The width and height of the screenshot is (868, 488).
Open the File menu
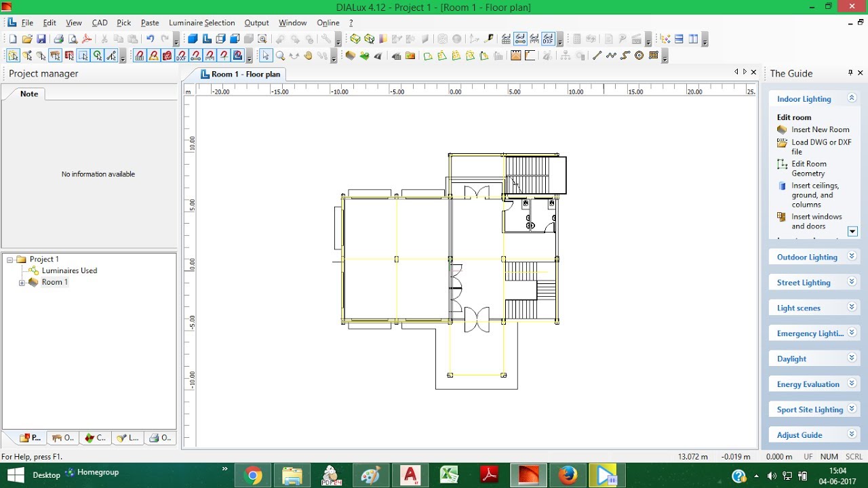(x=27, y=23)
